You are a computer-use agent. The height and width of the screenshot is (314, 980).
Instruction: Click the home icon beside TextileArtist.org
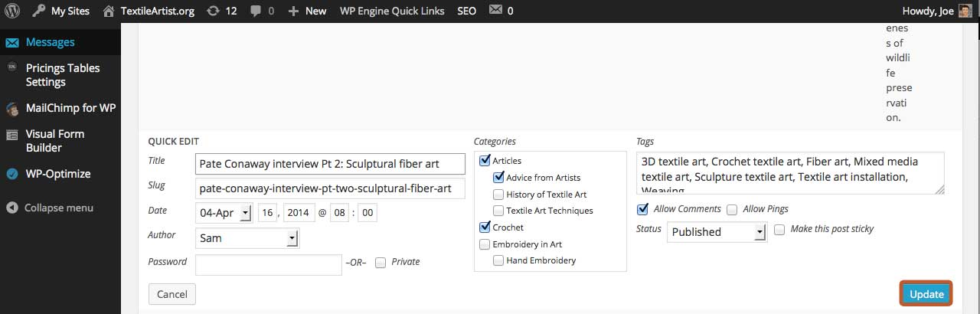pyautogui.click(x=109, y=11)
